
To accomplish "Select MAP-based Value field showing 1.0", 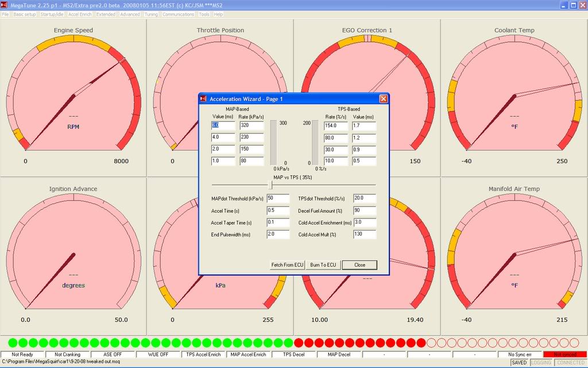I will pyautogui.click(x=223, y=161).
